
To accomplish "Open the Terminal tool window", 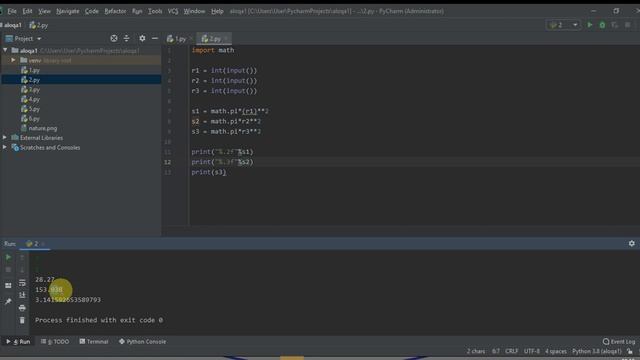I will [x=94, y=342].
